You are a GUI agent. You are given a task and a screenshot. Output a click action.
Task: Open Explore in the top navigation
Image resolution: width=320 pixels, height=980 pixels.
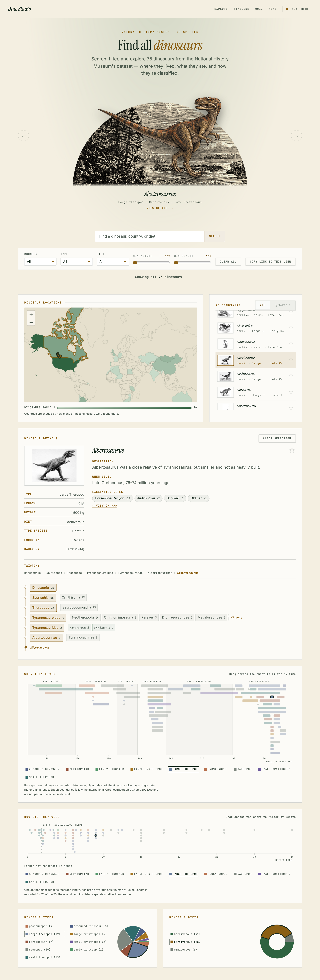(x=221, y=9)
